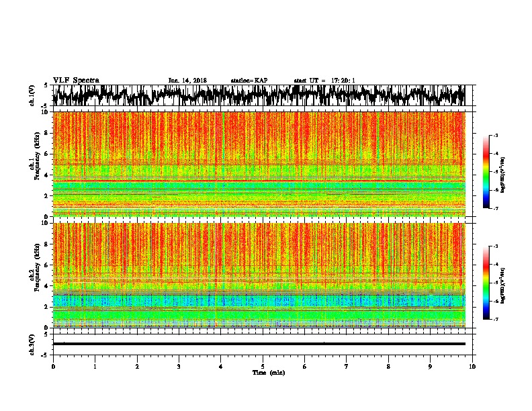
Task: Select the date text "Jan. 14, 2018"
Action: [x=187, y=81]
